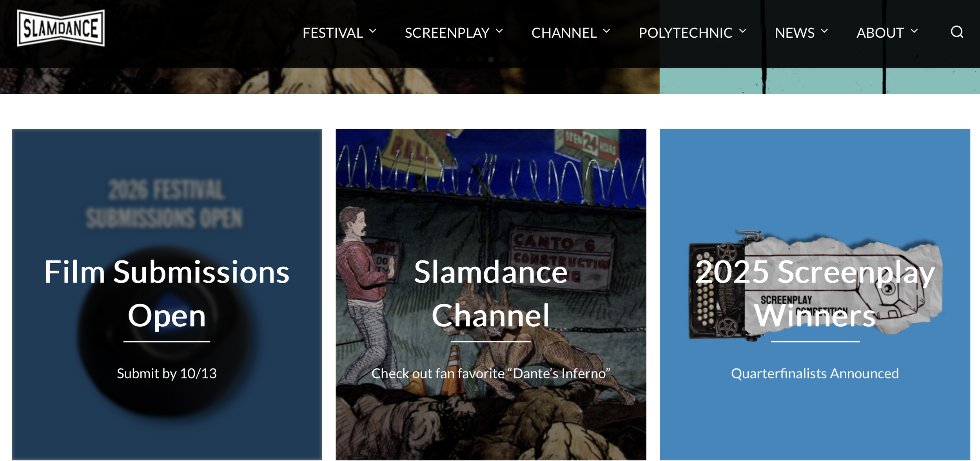Click the arrow beside NEWS

pyautogui.click(x=824, y=31)
